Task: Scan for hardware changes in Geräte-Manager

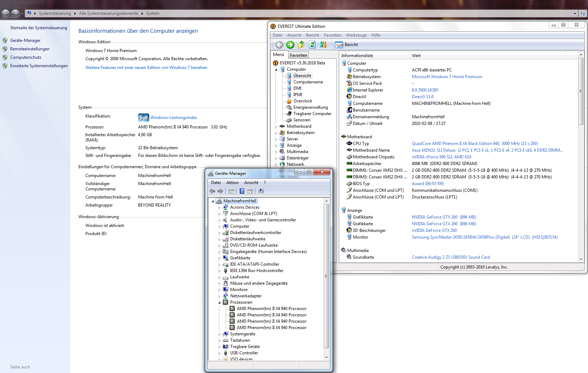Action: 261,191
